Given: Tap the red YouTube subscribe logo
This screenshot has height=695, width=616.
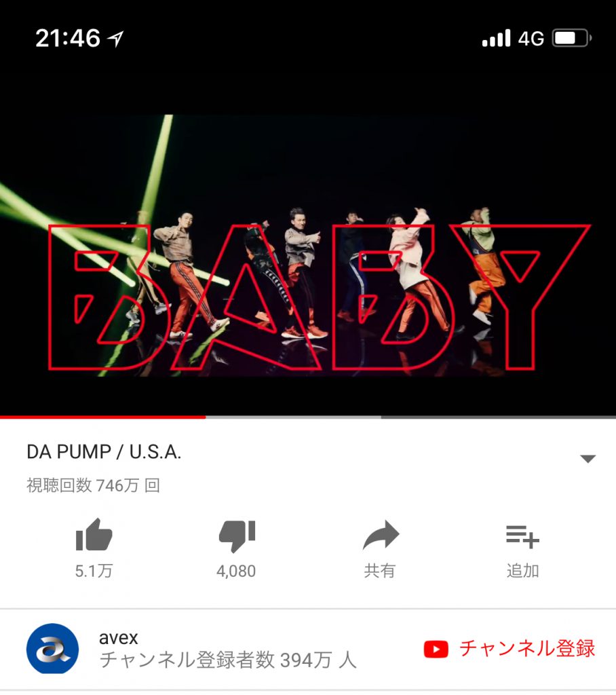Looking at the screenshot, I should (x=436, y=650).
